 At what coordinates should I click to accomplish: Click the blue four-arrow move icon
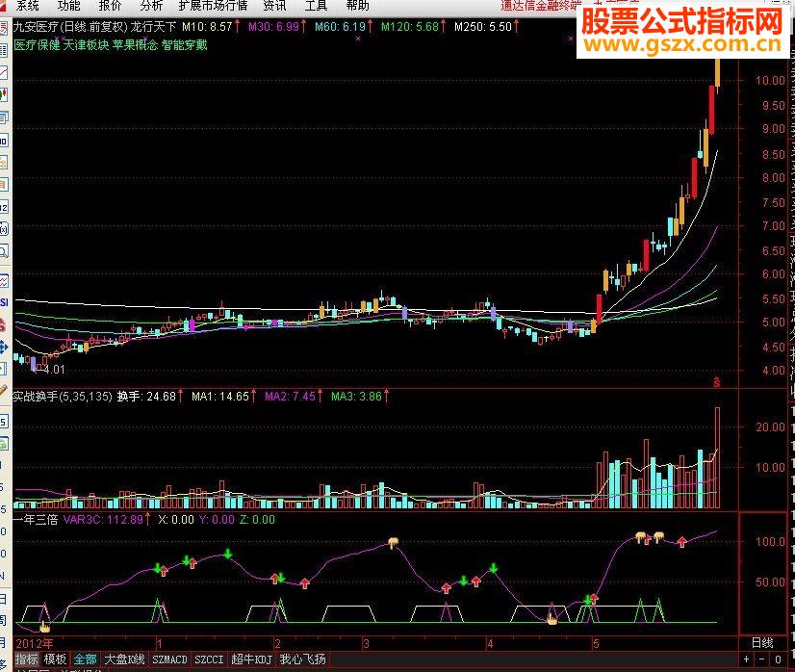[4, 347]
